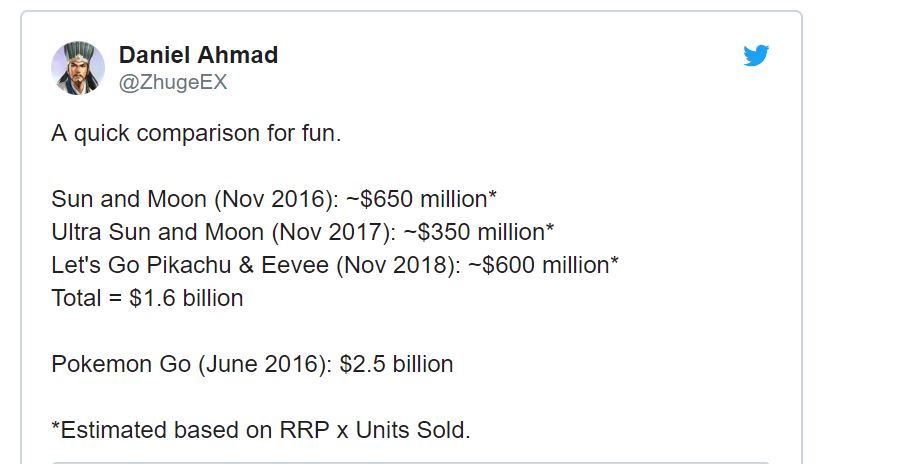The image size is (920, 464).
Task: Visit the @ZhugeEX handle link
Action: tap(173, 83)
